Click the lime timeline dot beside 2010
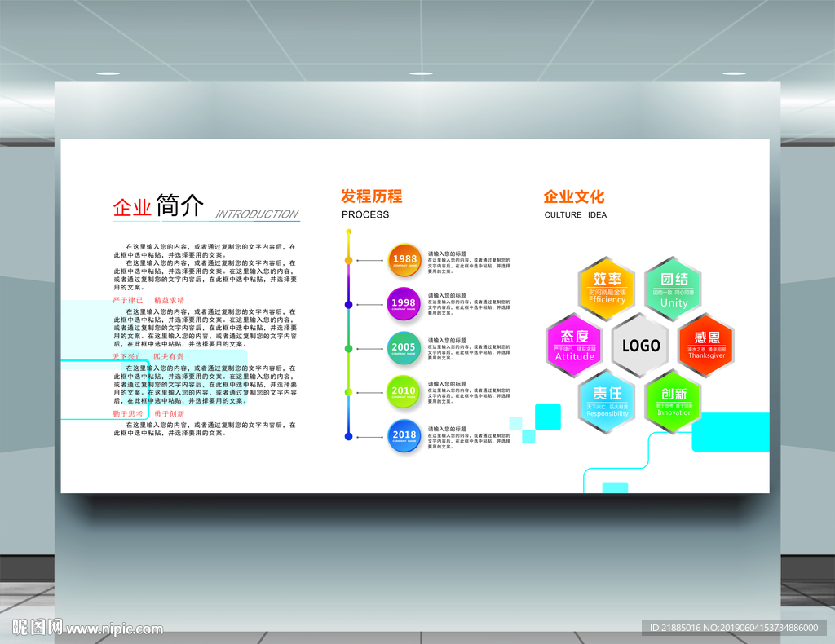 [348, 392]
